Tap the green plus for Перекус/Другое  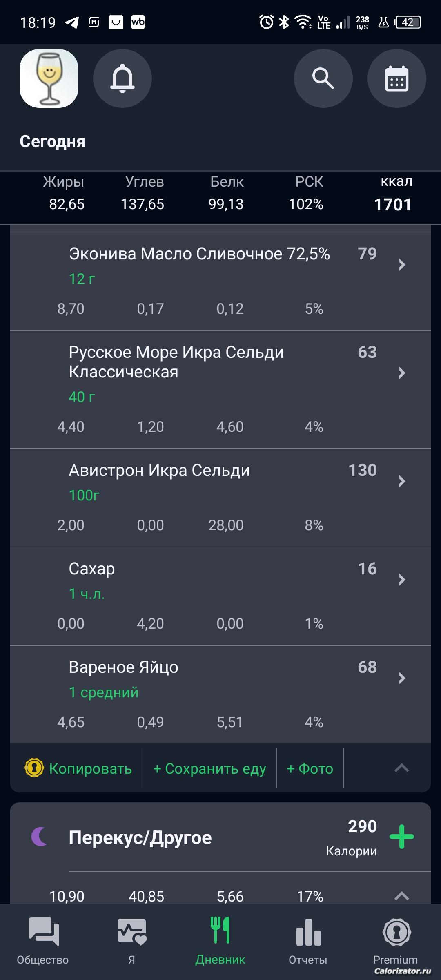[x=402, y=837]
